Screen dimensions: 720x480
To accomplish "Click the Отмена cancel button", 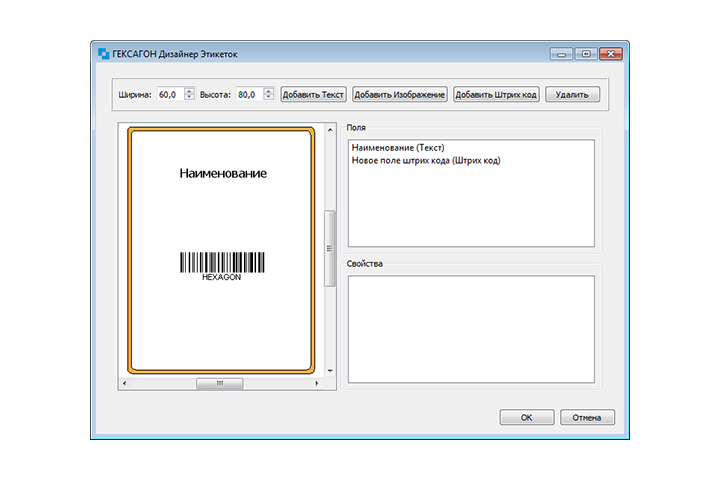I will (x=587, y=418).
